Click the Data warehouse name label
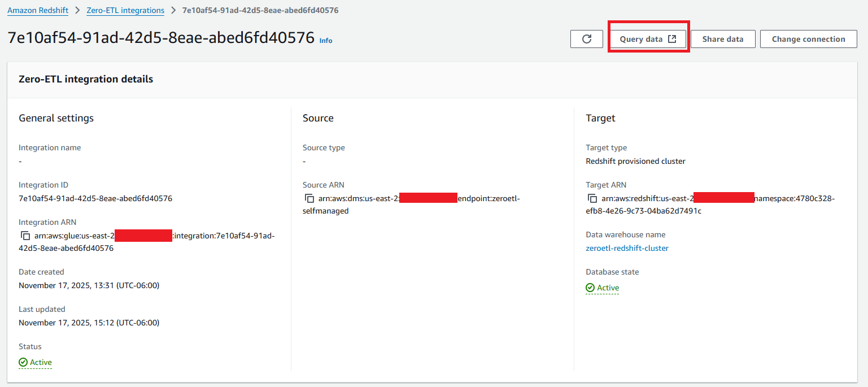The image size is (868, 387). coord(626,234)
